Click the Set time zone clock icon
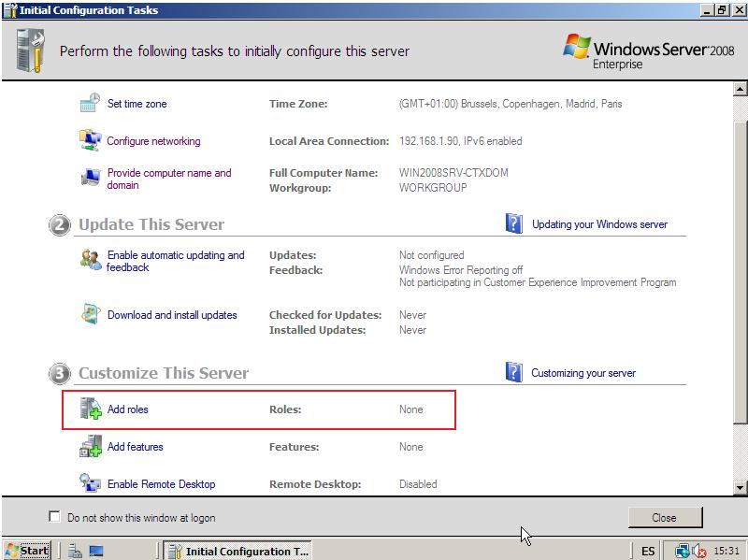748x560 pixels. pyautogui.click(x=91, y=103)
